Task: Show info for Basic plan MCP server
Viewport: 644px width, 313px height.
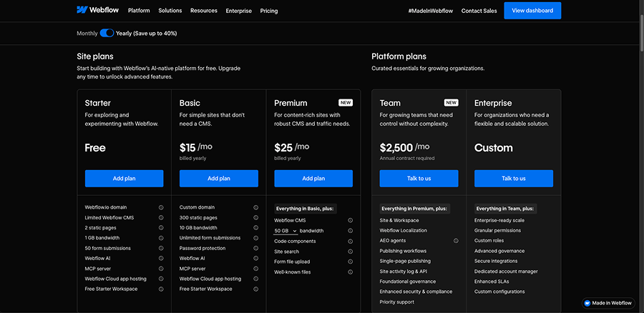Action: pyautogui.click(x=256, y=269)
